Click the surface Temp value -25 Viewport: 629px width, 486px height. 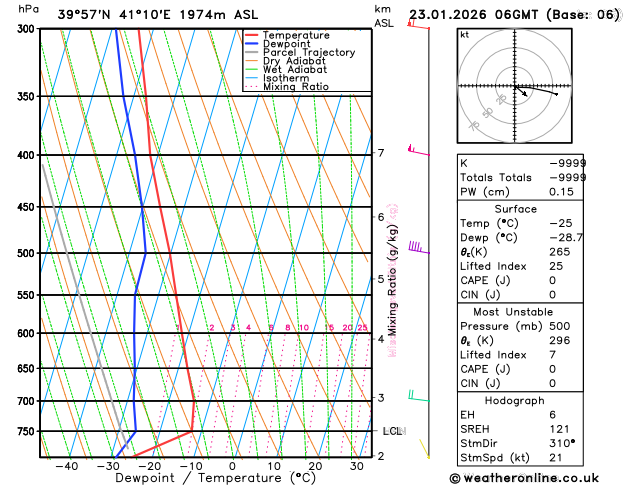tap(561, 223)
